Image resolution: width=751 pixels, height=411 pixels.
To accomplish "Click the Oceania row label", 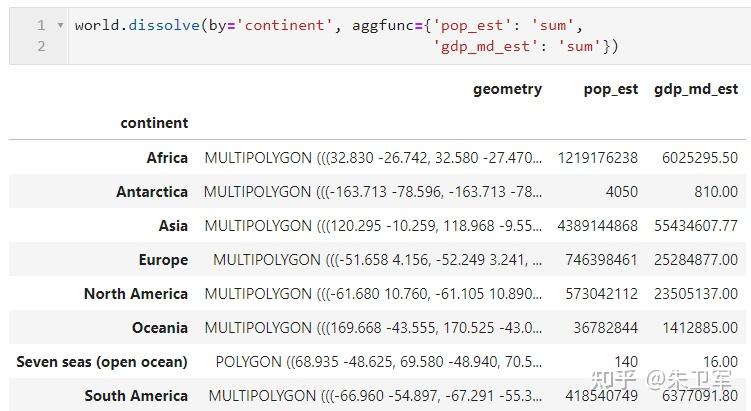I will (159, 327).
